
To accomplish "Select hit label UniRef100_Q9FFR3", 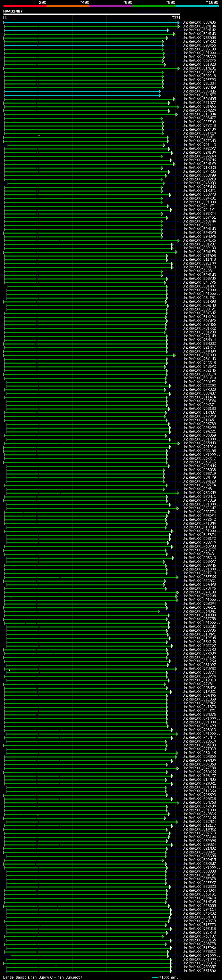I will 199,80.
